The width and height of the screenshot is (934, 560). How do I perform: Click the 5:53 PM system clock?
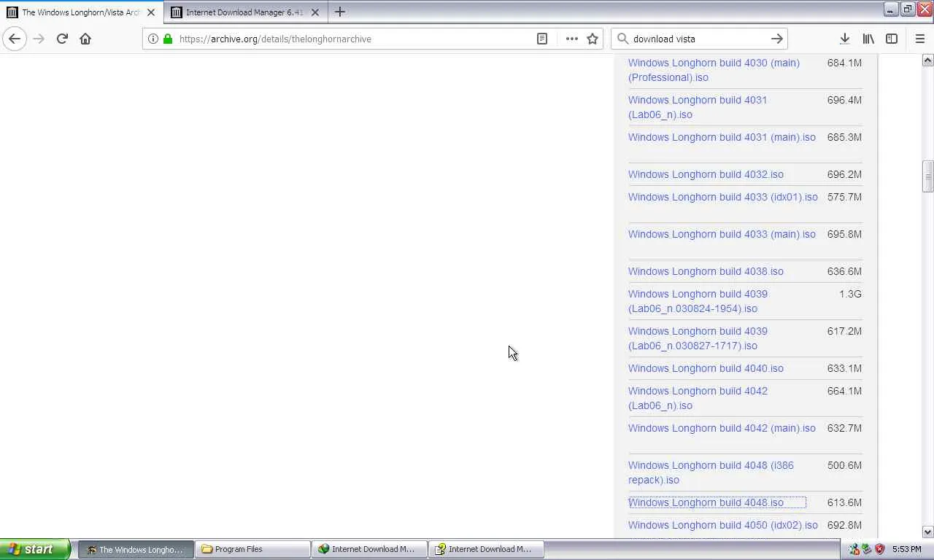906,549
